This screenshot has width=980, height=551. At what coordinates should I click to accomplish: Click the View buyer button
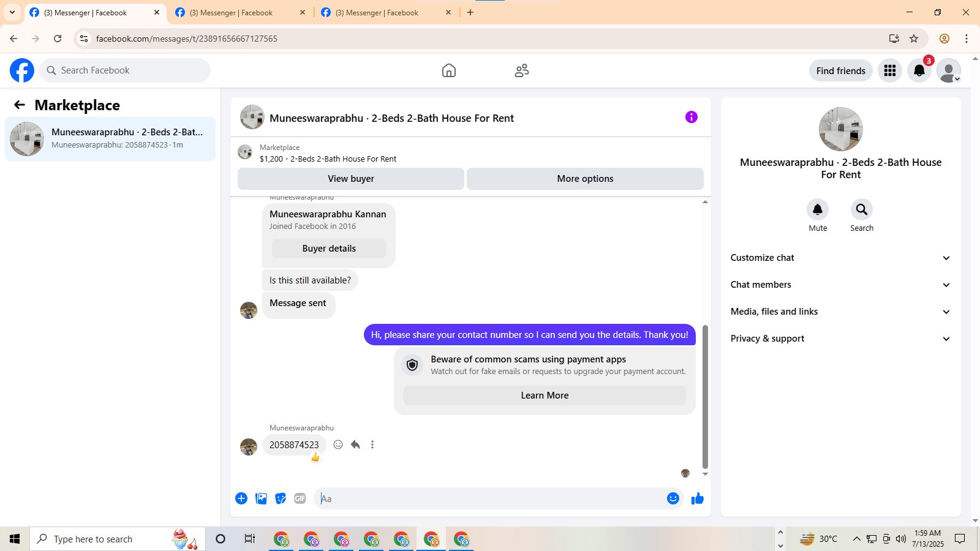[351, 179]
